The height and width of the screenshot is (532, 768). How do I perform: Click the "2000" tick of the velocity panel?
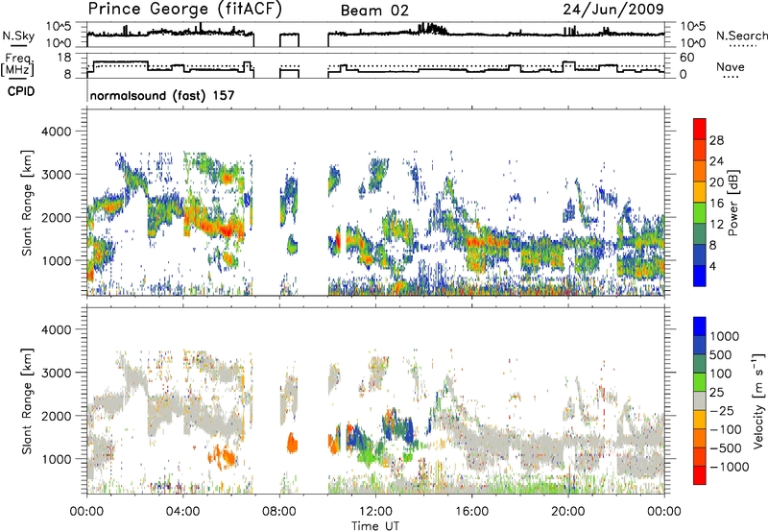pyautogui.click(x=56, y=416)
